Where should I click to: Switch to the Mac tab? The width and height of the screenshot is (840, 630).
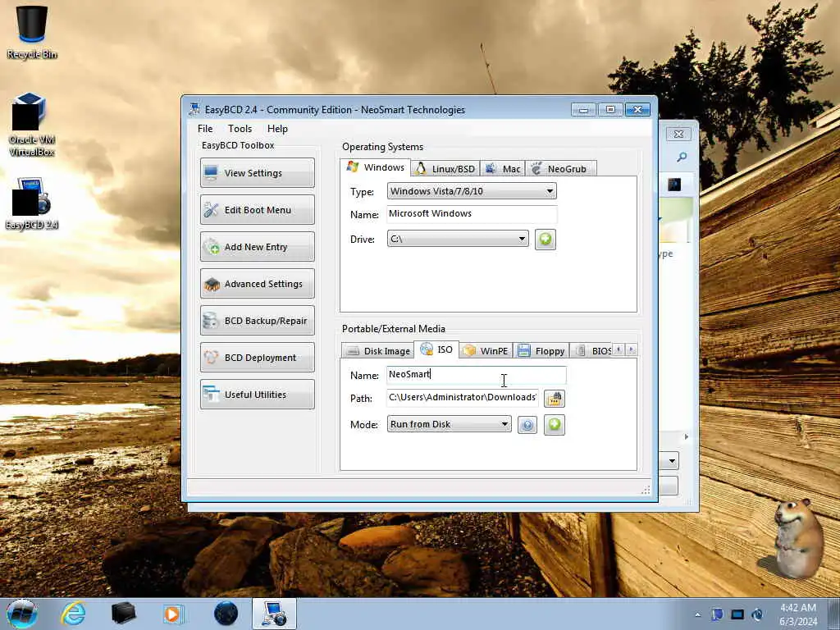click(503, 169)
